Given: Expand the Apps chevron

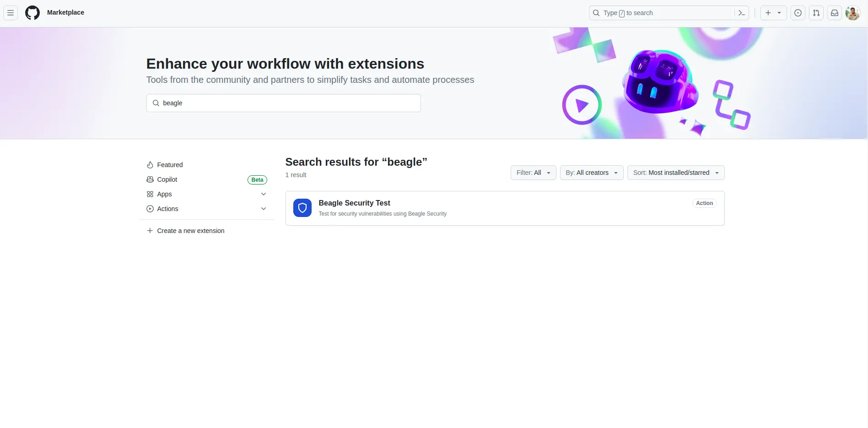Looking at the screenshot, I should coord(264,194).
